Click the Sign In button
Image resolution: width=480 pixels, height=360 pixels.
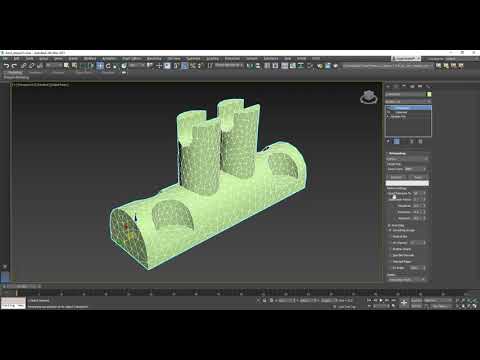[x=406, y=59]
